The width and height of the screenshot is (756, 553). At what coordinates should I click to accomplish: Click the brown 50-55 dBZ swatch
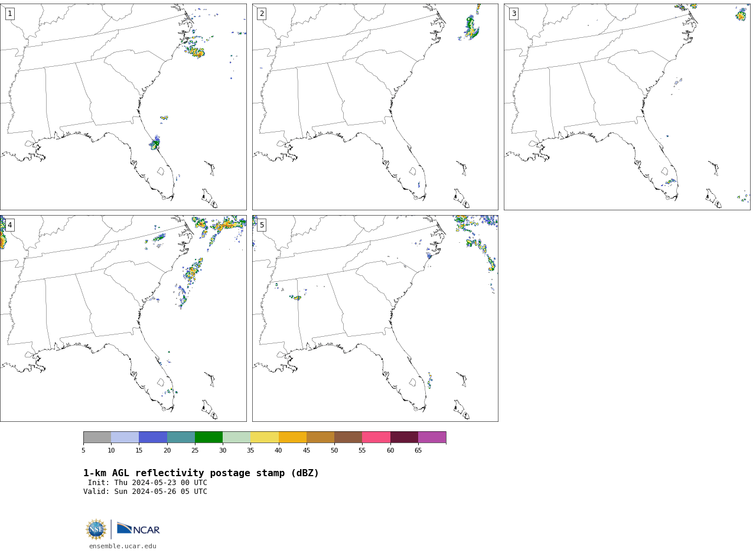coord(348,437)
